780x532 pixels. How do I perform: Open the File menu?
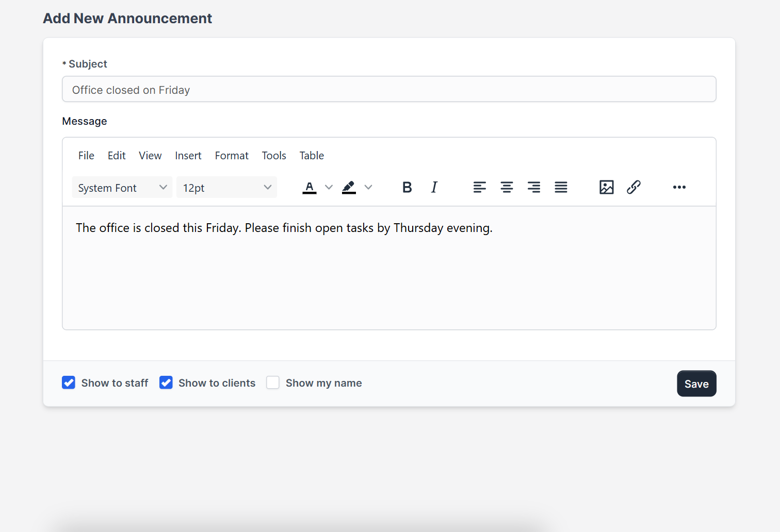tap(86, 156)
